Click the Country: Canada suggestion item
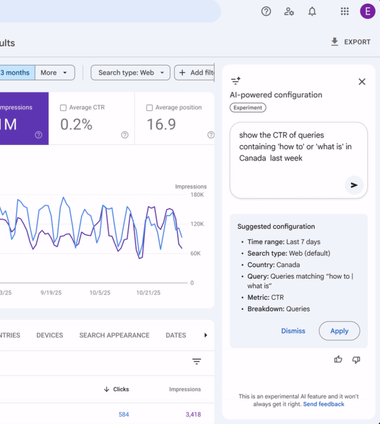This screenshot has width=380, height=424. tap(274, 265)
